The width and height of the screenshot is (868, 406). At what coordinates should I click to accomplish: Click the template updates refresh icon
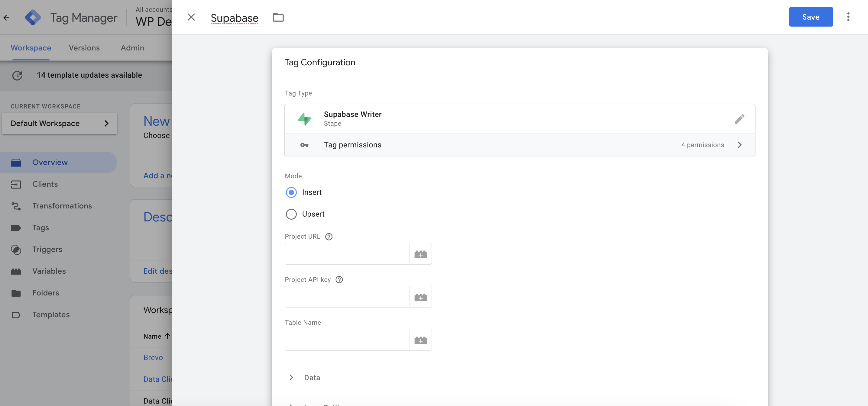(x=17, y=75)
